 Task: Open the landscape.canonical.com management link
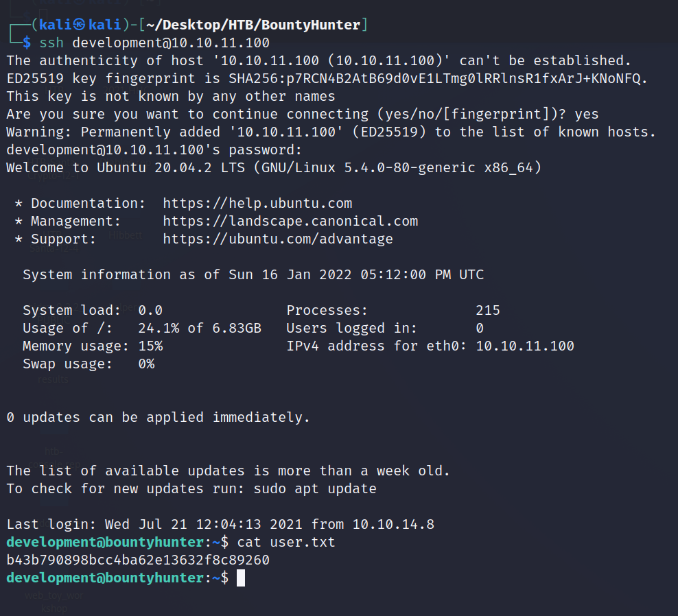tap(290, 221)
